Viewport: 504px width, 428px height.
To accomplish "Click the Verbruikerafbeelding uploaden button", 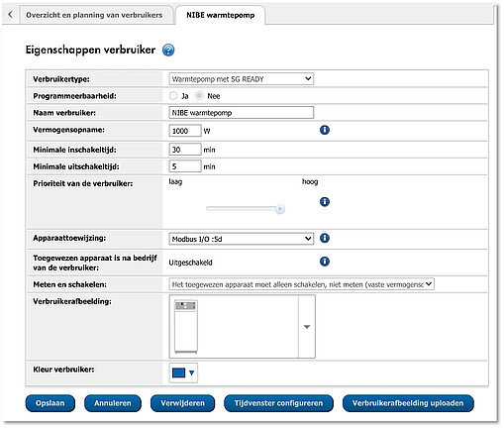I will (x=408, y=403).
